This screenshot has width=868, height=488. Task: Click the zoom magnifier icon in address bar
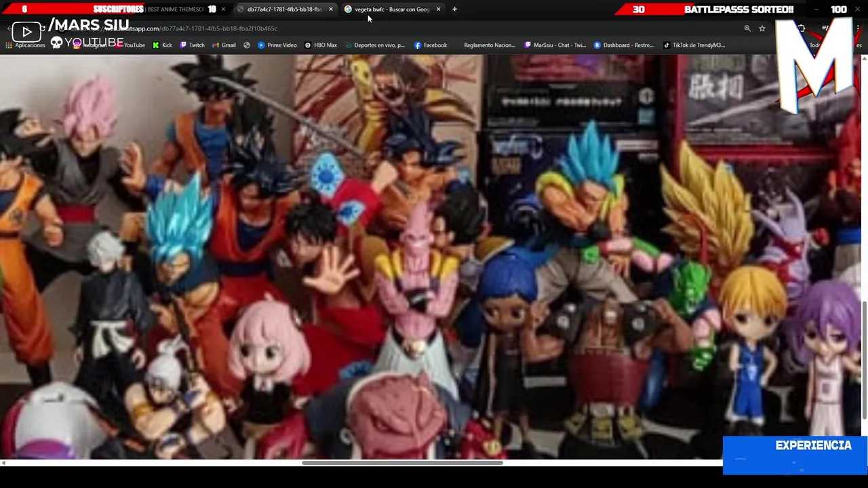(747, 28)
